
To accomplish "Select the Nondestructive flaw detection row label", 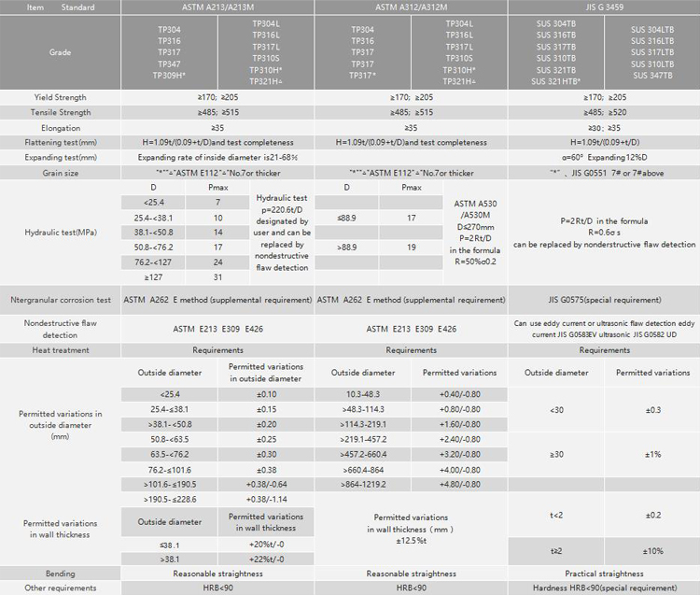I will 60,329.
